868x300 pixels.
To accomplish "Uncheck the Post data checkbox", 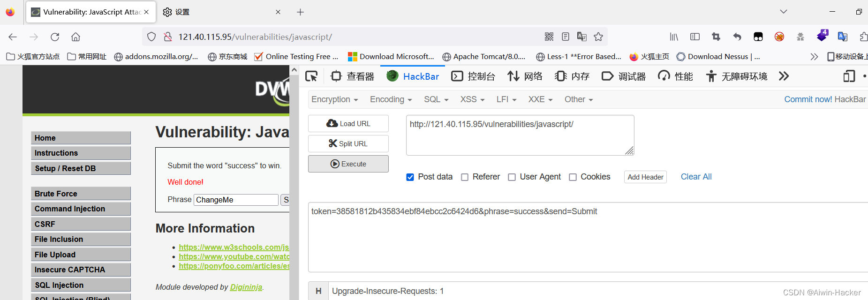I will click(x=410, y=177).
